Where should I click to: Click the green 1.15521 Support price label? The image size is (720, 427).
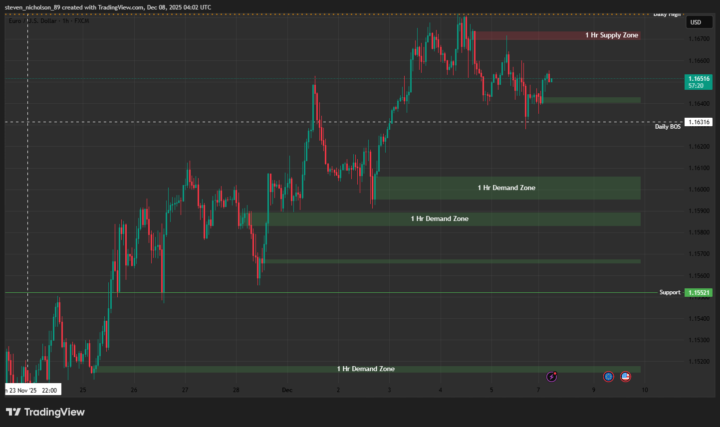pos(698,292)
